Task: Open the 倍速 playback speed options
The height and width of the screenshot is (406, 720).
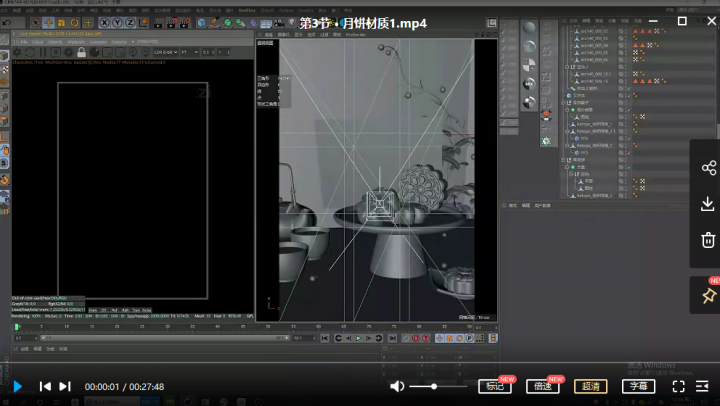Action: tap(543, 386)
